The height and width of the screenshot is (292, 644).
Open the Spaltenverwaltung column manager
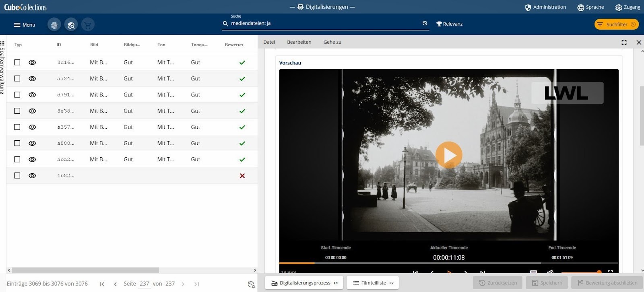point(2,66)
